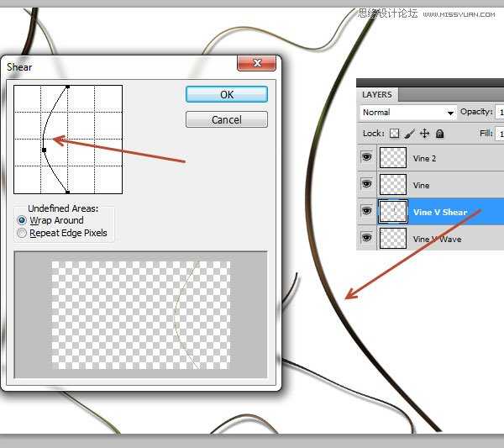
Task: Select the Vine V Shear layer thumbnail
Action: pos(393,211)
